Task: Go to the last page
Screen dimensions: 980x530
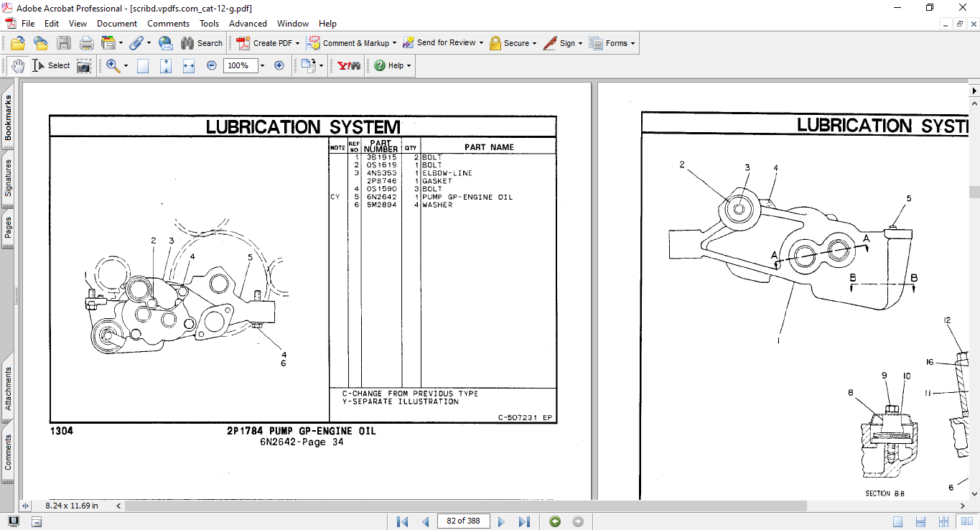Action: [524, 521]
